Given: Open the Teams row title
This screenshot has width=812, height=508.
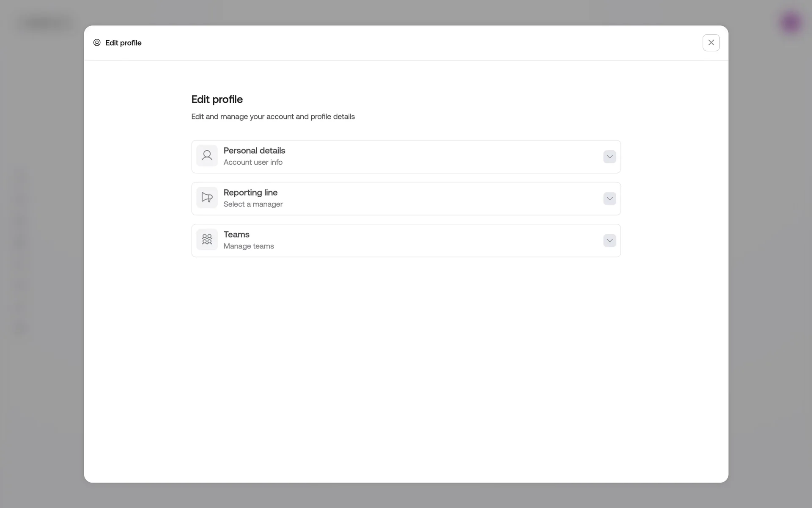Looking at the screenshot, I should click(x=236, y=235).
